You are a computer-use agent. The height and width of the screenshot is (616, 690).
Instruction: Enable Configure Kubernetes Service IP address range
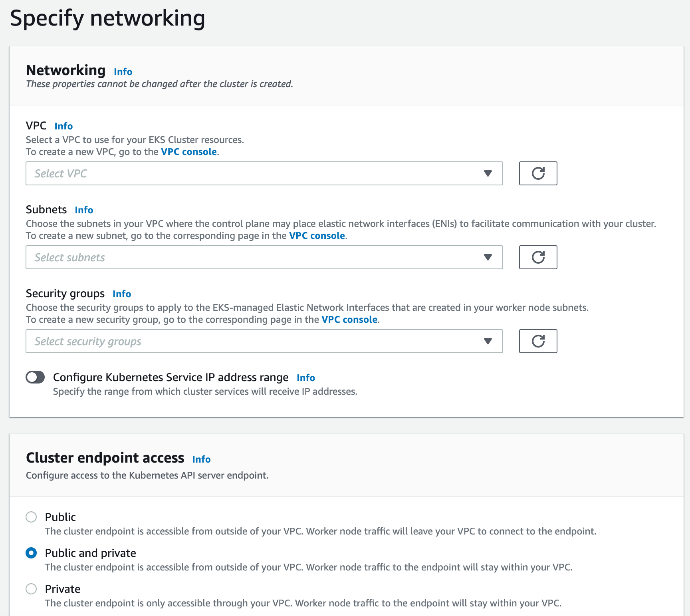pyautogui.click(x=35, y=377)
